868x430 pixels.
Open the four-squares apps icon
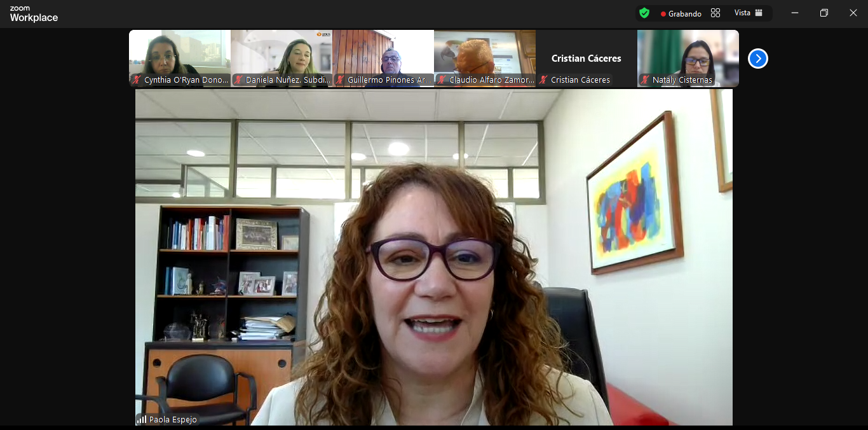pyautogui.click(x=715, y=13)
